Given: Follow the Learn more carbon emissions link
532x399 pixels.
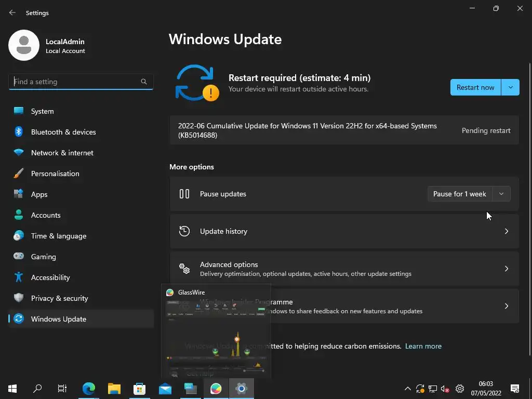Looking at the screenshot, I should click(423, 346).
